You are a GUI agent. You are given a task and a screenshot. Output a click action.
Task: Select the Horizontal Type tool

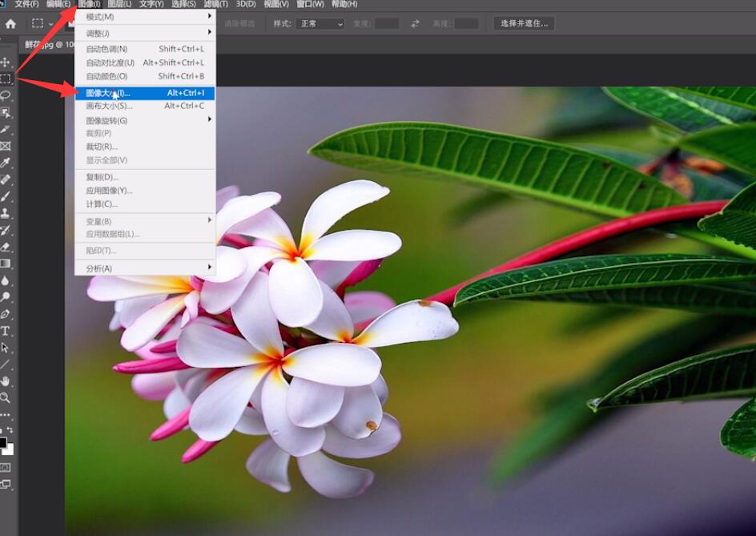[x=6, y=331]
